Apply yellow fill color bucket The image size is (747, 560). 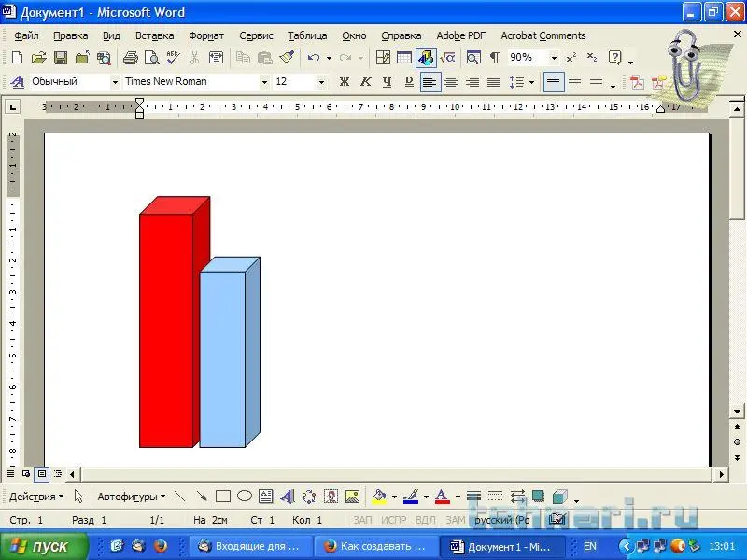pos(380,497)
